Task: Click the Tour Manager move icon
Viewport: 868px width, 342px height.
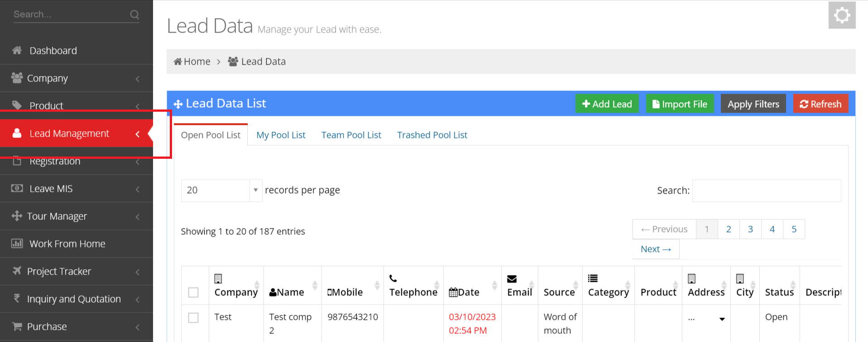Action: (x=17, y=216)
